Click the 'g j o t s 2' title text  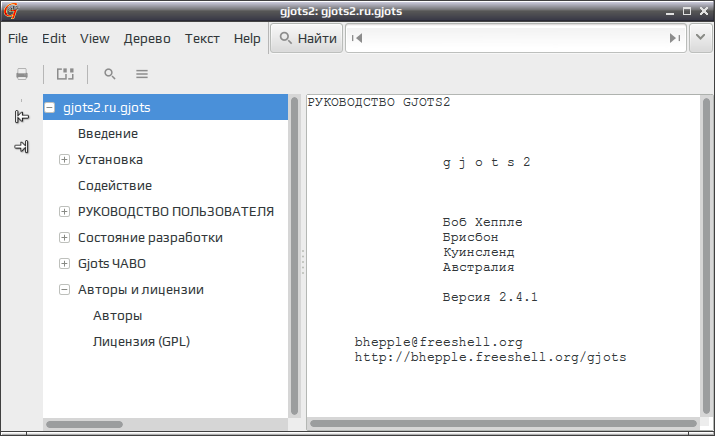click(487, 162)
